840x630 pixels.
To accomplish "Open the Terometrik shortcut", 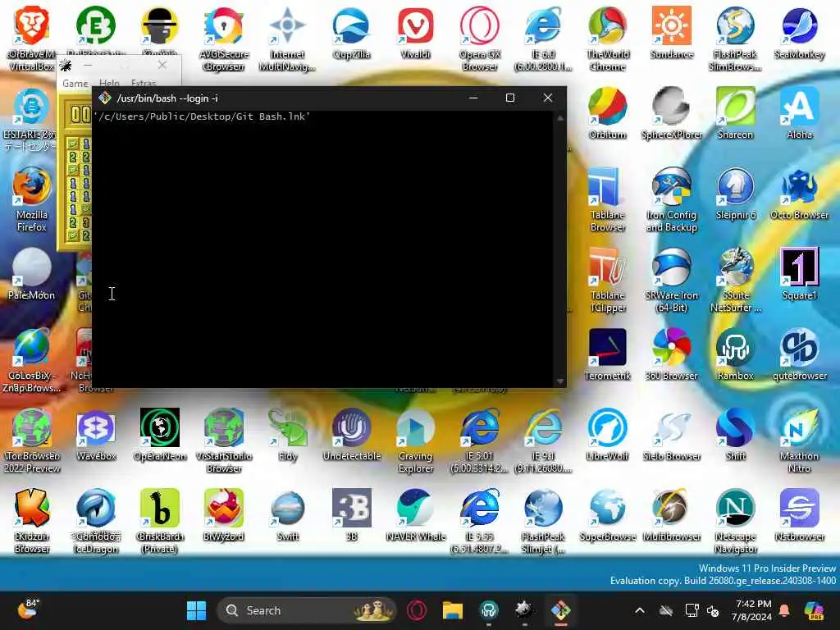I will [608, 354].
